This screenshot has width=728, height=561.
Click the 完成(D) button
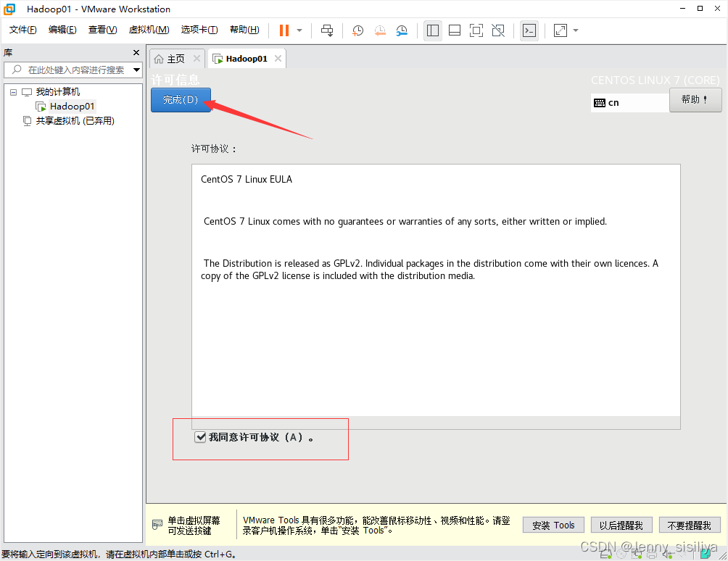(x=181, y=100)
